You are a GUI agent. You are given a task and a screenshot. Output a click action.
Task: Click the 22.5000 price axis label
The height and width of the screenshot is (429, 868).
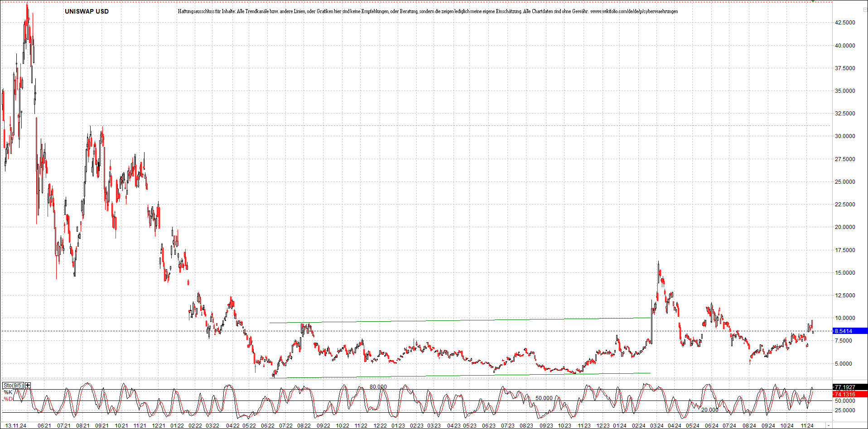click(845, 204)
